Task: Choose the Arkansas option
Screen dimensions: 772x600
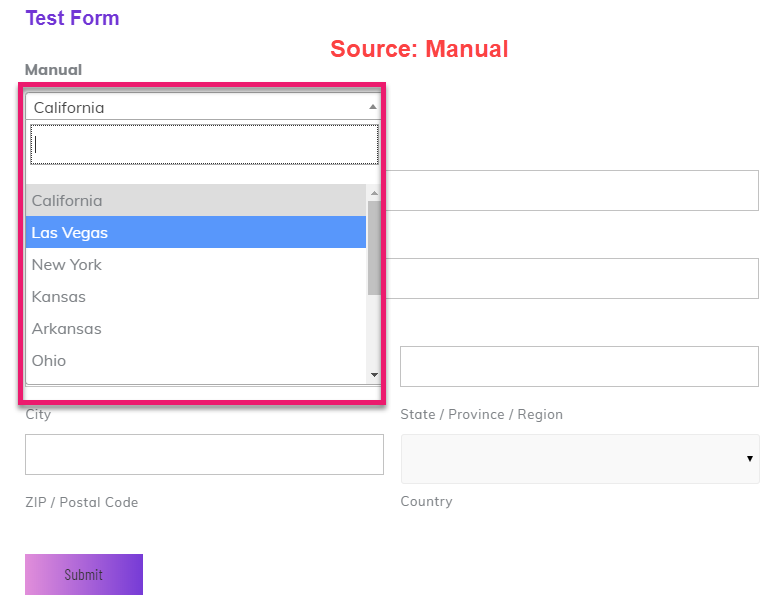Action: coord(196,328)
